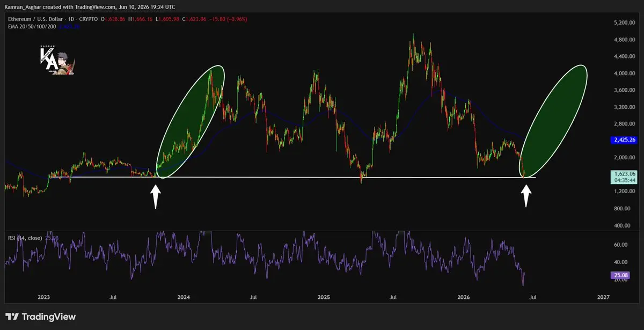Click the 2024 label on time axis

(184, 296)
